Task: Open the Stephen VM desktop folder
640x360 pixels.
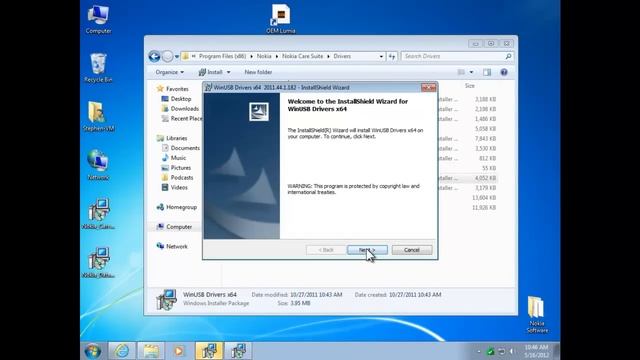Action: point(98,116)
